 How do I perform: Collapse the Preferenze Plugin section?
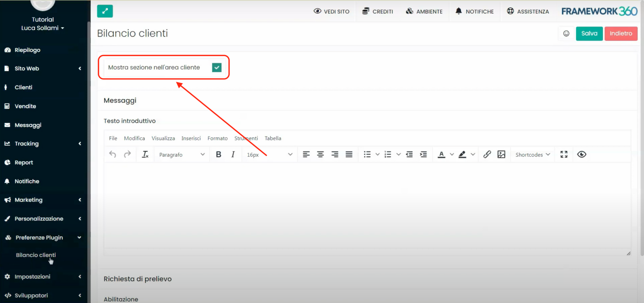79,237
